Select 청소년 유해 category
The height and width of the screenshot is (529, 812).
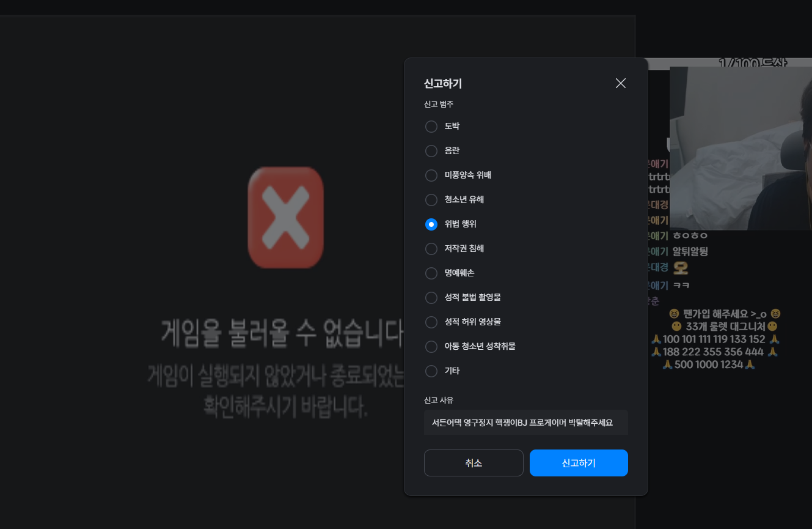tap(431, 200)
